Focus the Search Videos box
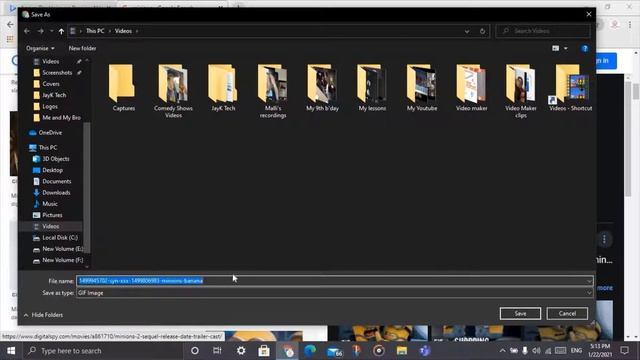Viewport: 640px width, 360px height. [x=543, y=31]
